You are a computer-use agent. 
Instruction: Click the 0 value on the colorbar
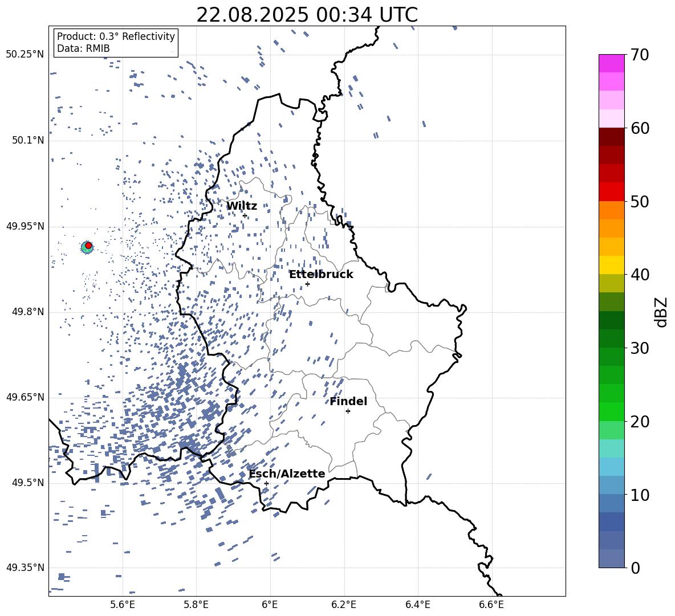pyautogui.click(x=635, y=568)
